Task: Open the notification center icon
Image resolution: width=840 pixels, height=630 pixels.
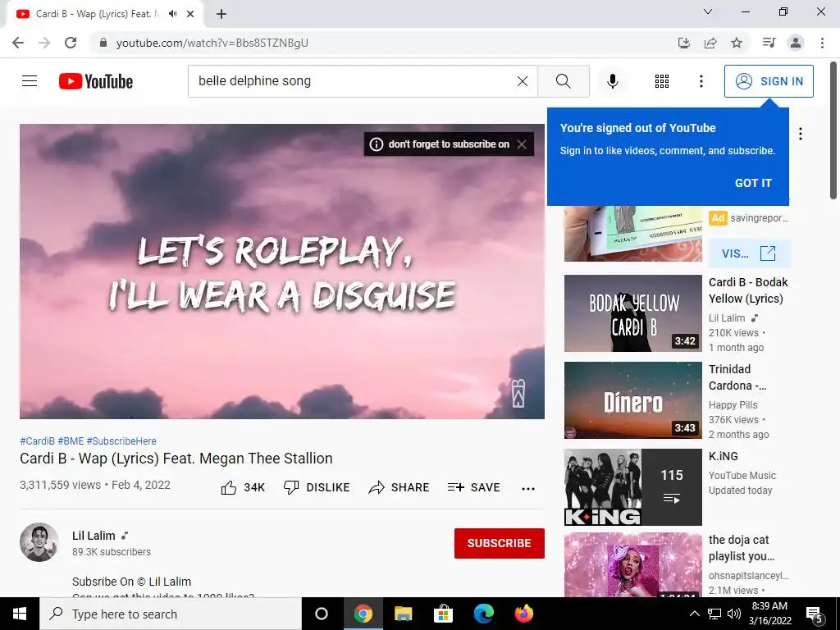Action: tap(815, 614)
